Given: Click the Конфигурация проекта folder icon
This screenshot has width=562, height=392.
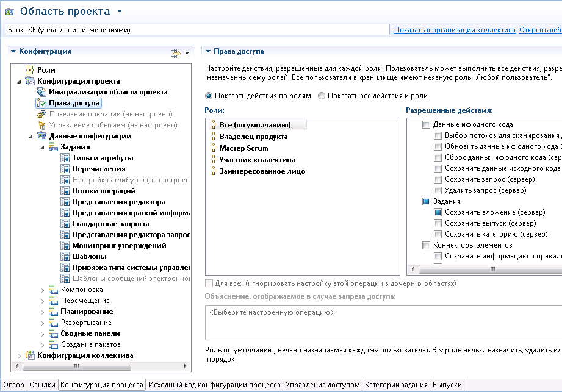Looking at the screenshot, I should [30, 81].
